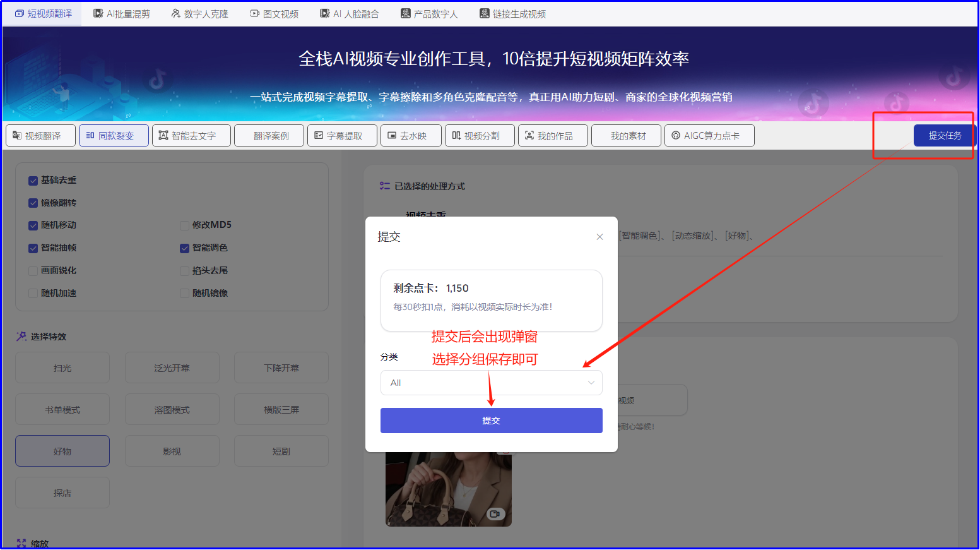This screenshot has width=980, height=550.
Task: Click the 提交任务 button
Action: tap(944, 136)
